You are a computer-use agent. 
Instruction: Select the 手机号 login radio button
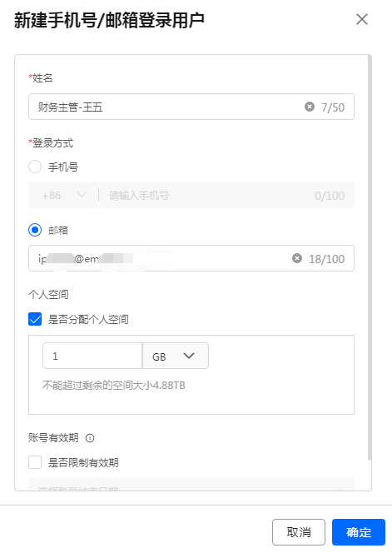click(x=35, y=167)
